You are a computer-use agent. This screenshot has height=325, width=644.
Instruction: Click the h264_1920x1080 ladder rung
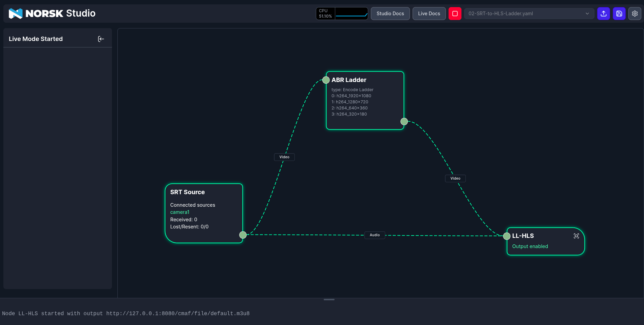pyautogui.click(x=351, y=96)
